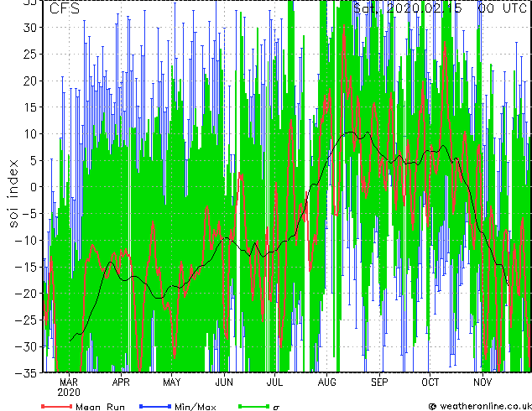Click the CFS title label
Screen dimensions: 532x411
(65, 8)
